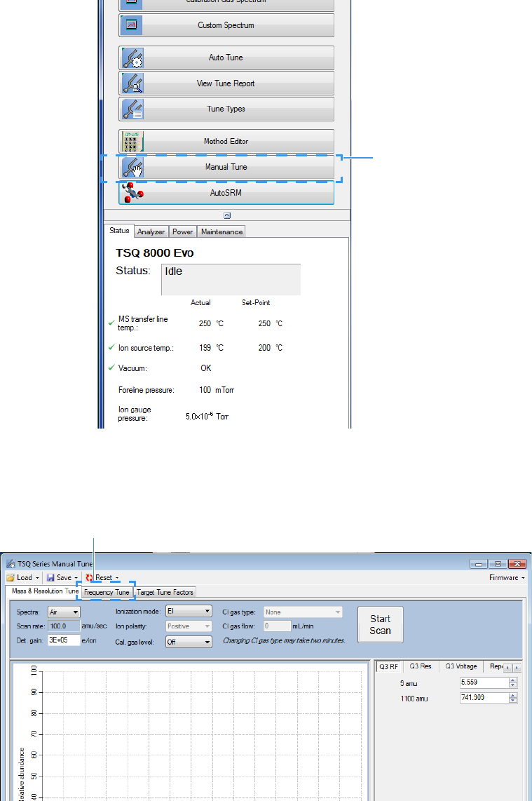Open the Custom Spectrum button
Image resolution: width=532 pixels, height=801 pixels.
pos(226,25)
